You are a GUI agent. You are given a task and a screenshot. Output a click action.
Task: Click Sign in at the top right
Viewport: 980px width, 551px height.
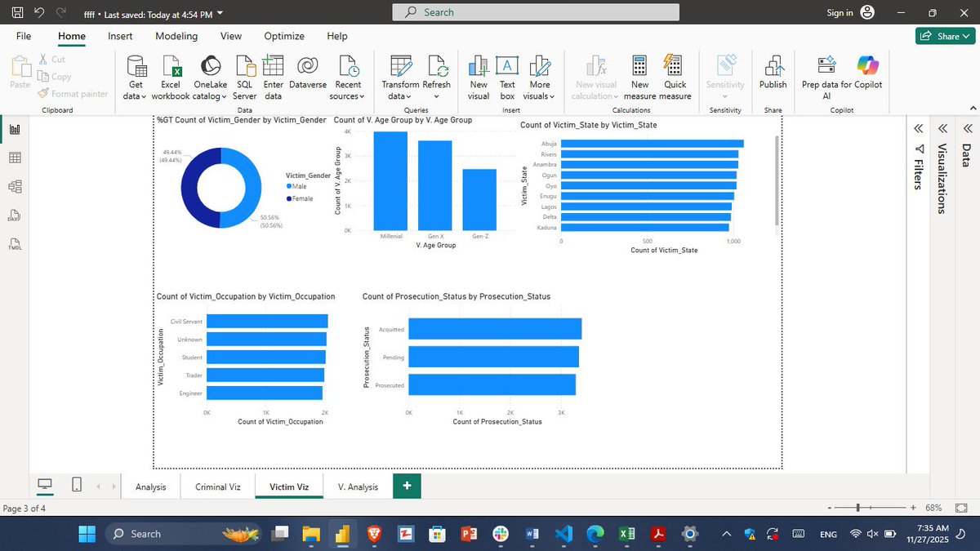tap(839, 12)
